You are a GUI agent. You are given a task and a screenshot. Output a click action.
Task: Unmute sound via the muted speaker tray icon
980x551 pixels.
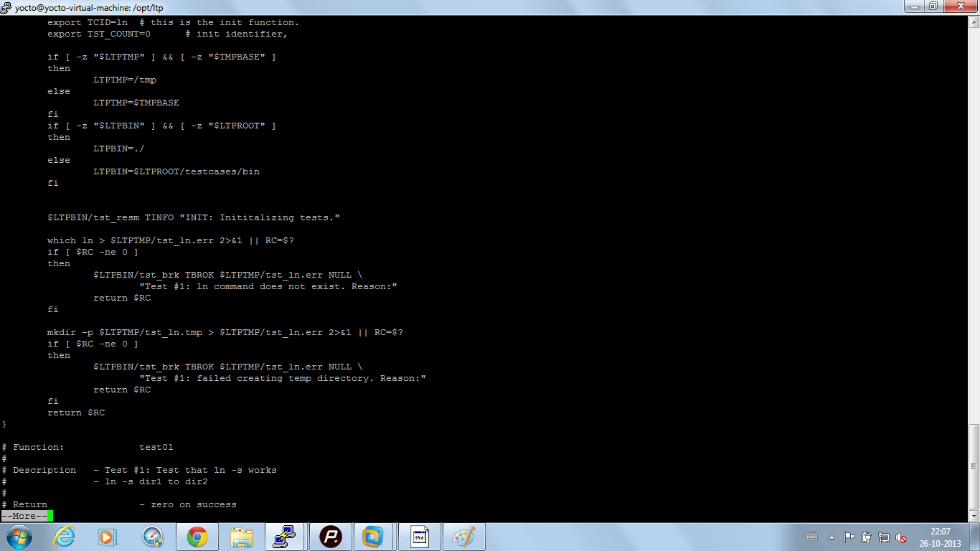[901, 537]
